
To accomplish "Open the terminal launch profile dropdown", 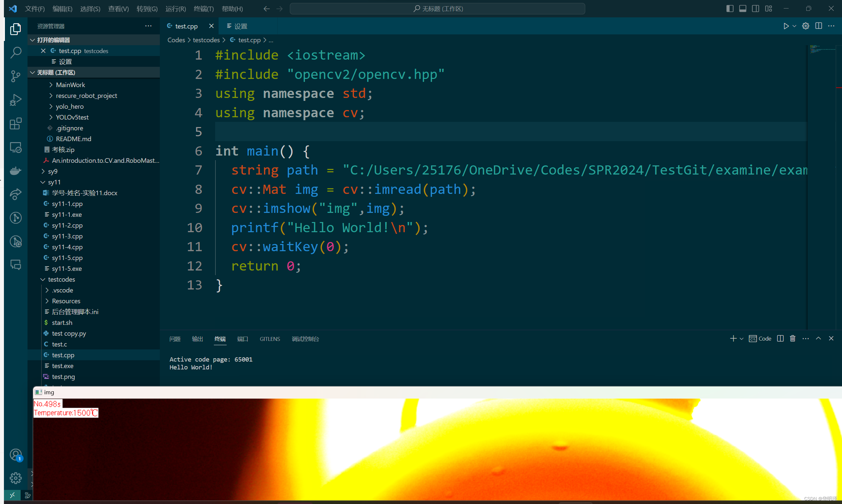I will point(741,338).
